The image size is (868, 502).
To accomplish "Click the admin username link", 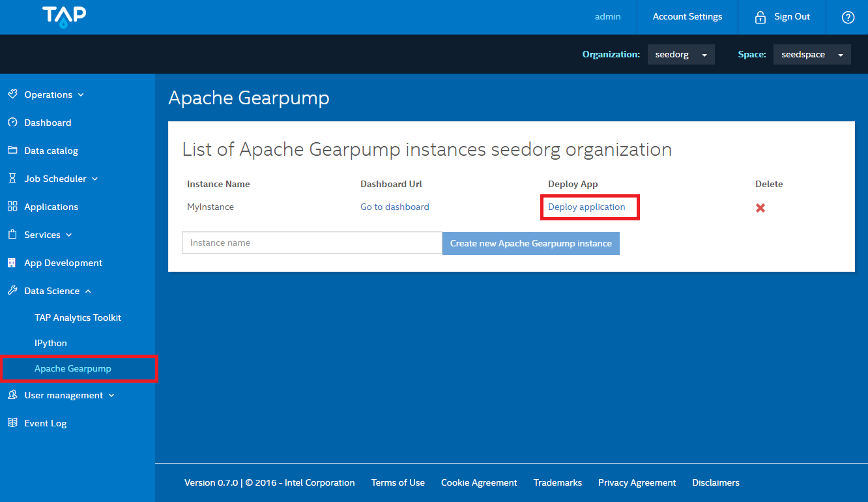I will [607, 17].
